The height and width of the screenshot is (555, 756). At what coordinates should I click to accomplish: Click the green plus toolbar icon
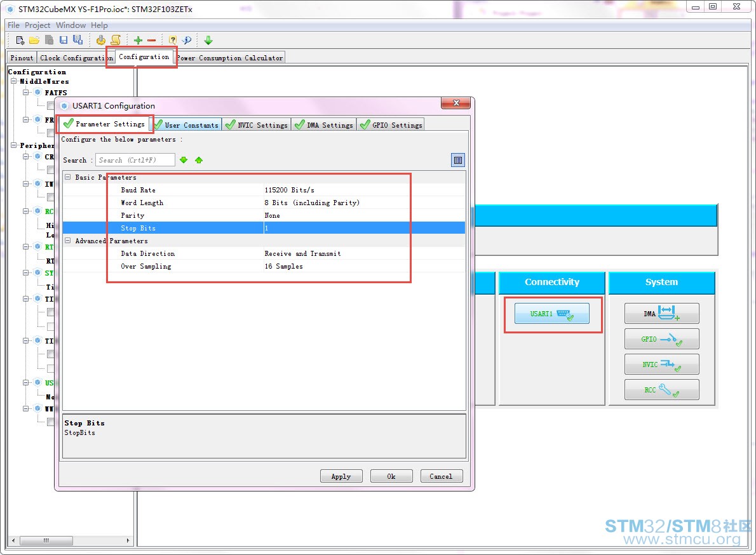(x=138, y=41)
